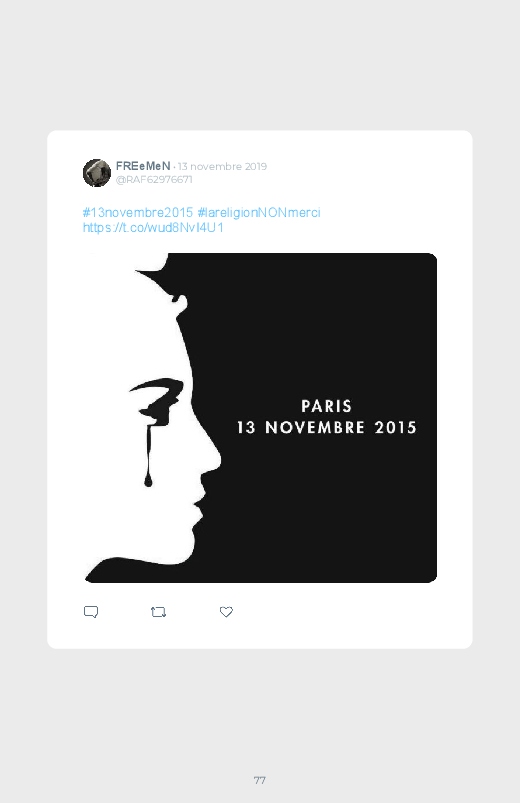Open the FREeMeN profile avatar

click(97, 173)
